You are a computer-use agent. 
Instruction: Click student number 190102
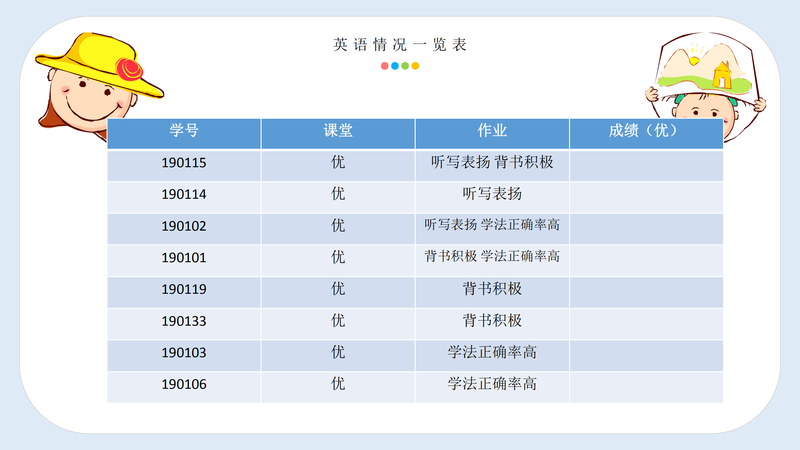(184, 226)
